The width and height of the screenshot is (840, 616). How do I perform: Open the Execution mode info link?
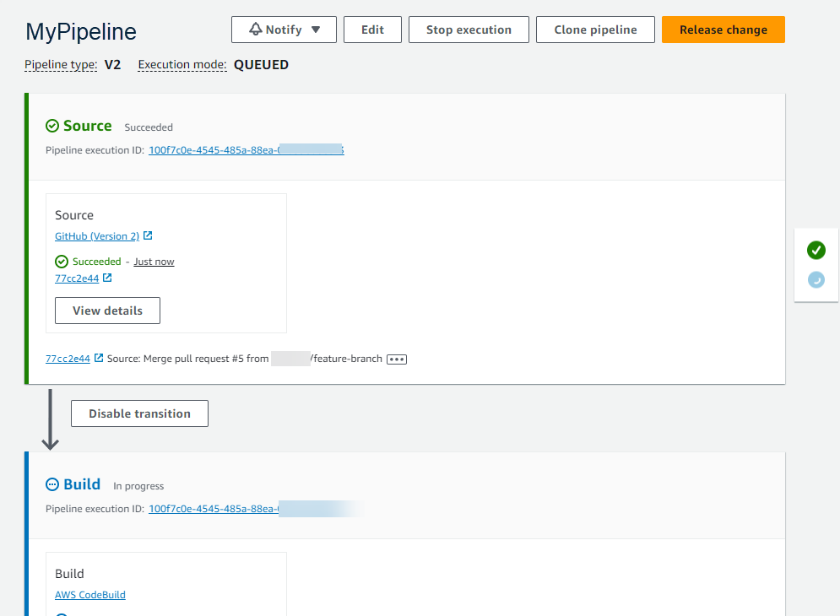point(182,63)
